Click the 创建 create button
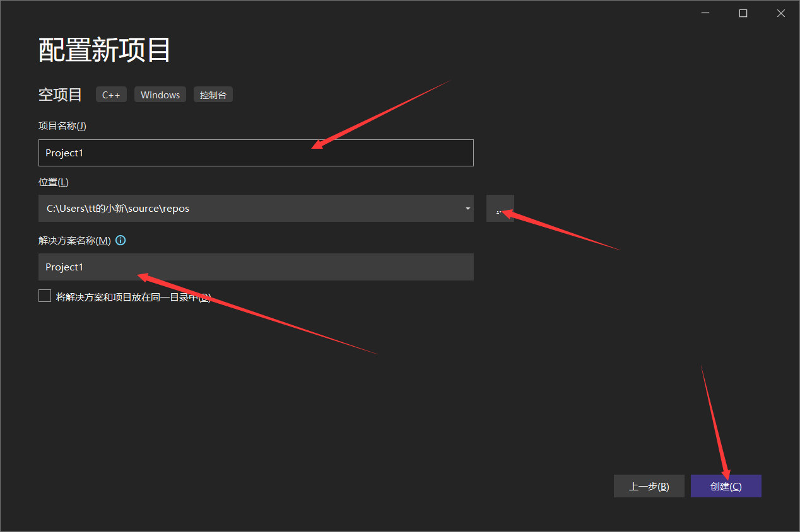The height and width of the screenshot is (532, 800). coord(726,486)
